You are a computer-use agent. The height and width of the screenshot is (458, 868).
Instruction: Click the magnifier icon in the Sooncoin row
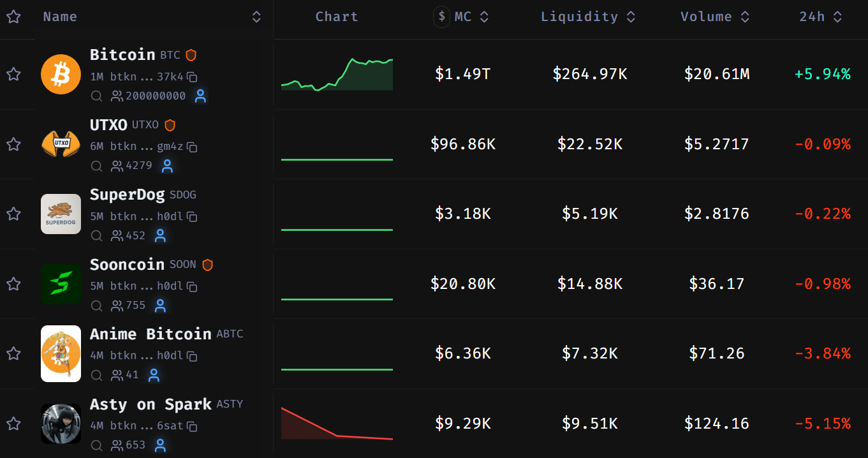point(96,306)
